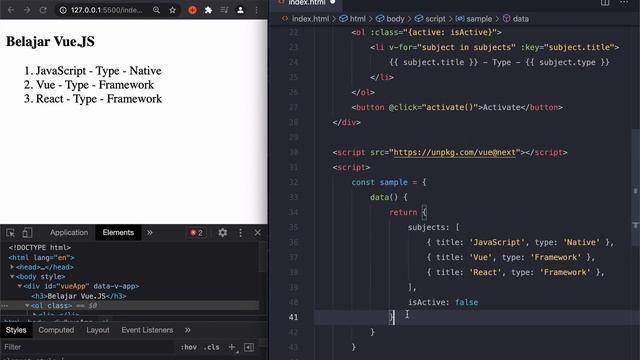Click the browser address bar URL
640x360 pixels.
pos(106,10)
